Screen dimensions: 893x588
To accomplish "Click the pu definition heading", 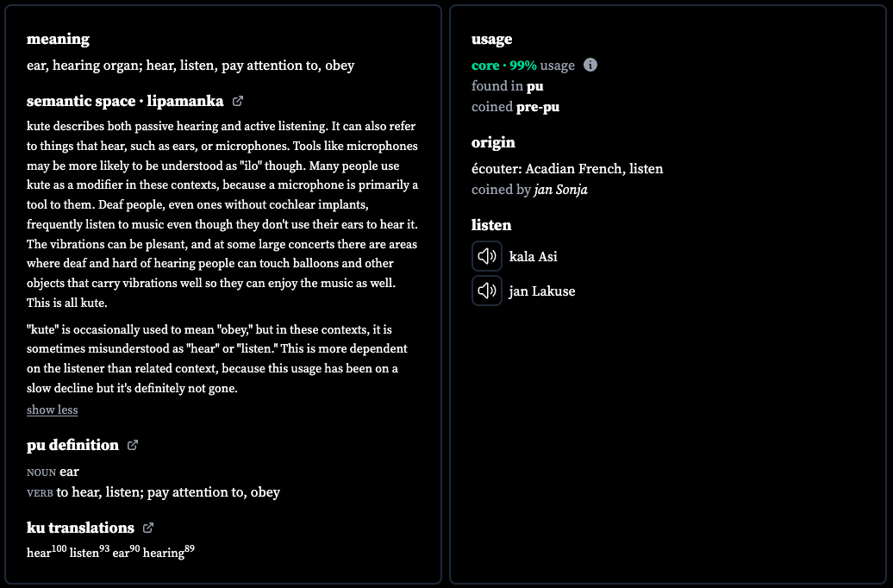I will (x=73, y=445).
